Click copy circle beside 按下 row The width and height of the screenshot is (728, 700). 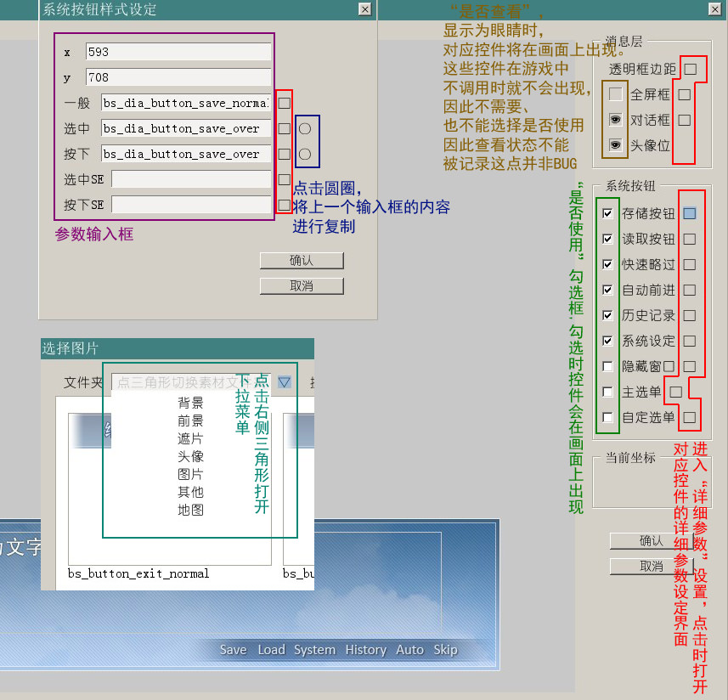(x=305, y=154)
